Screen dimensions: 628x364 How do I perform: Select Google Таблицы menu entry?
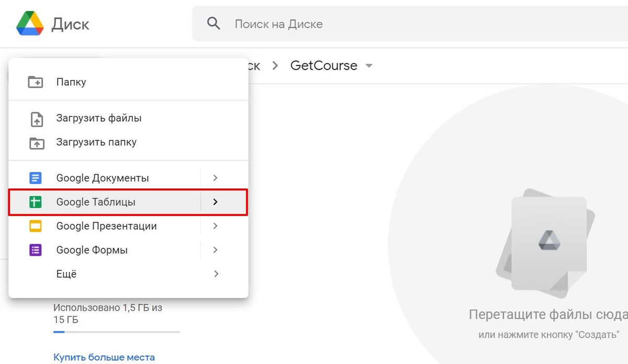pos(128,202)
